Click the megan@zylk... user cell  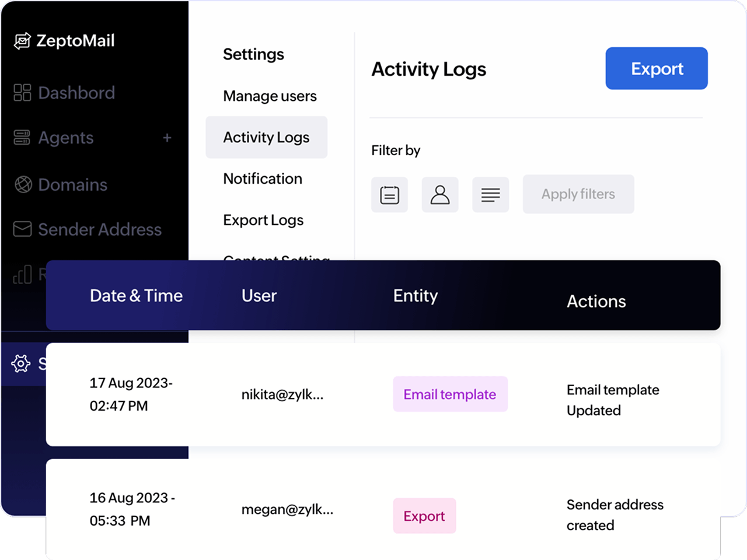287,509
